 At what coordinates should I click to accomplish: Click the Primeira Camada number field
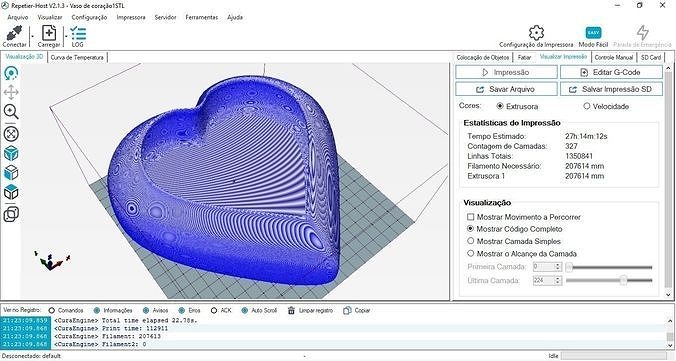tap(543, 267)
